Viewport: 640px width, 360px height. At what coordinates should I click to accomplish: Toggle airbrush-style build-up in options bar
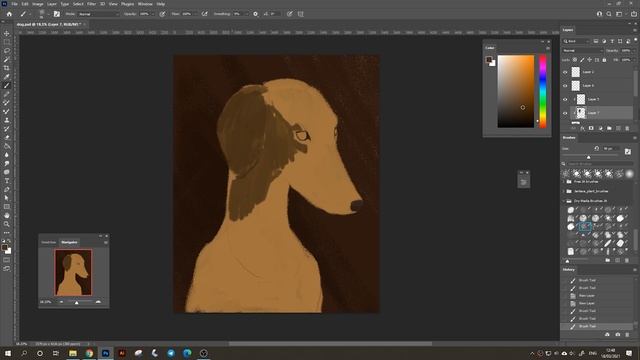pyautogui.click(x=204, y=14)
